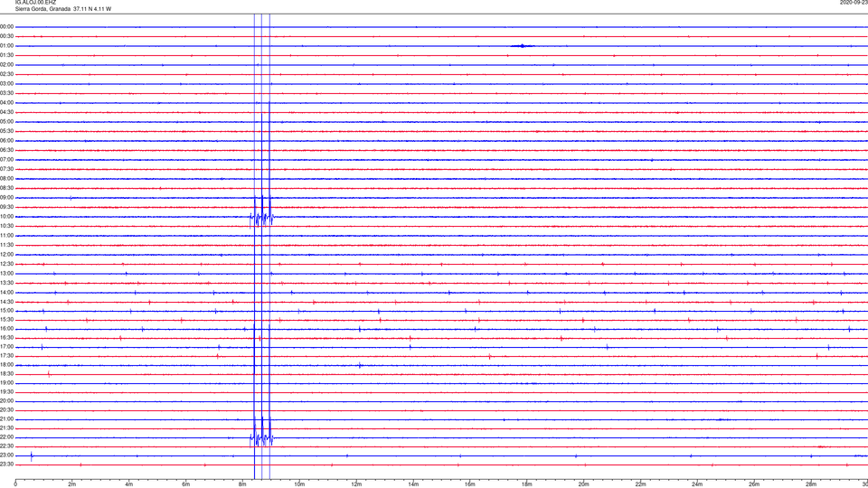Viewport: 868px width, 488px height.
Task: Select the 16:30 trace time label
Action: pos(7,337)
